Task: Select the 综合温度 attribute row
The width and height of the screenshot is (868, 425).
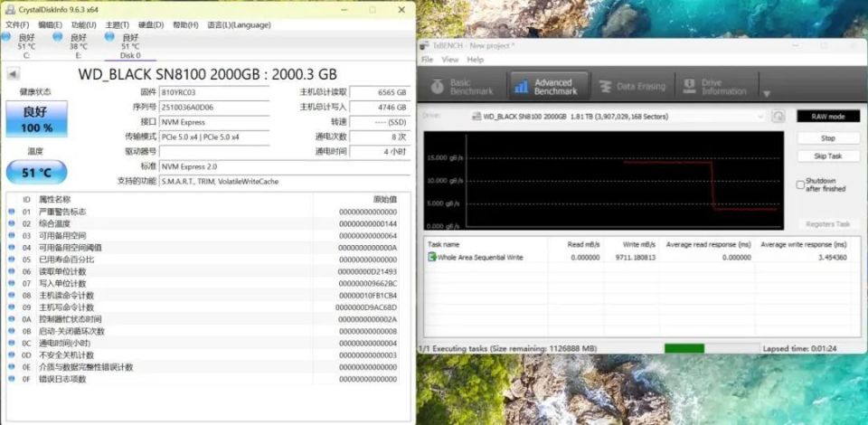Action: click(x=209, y=224)
